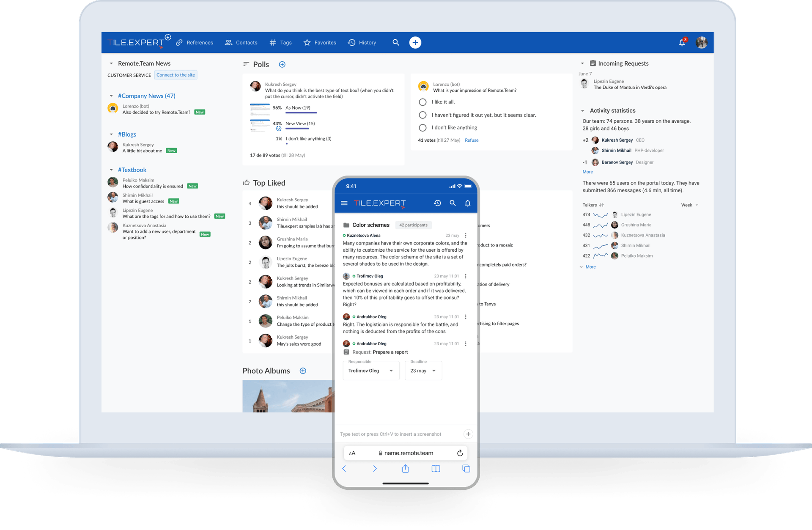Select the 'I like it all.' radio option

click(422, 102)
